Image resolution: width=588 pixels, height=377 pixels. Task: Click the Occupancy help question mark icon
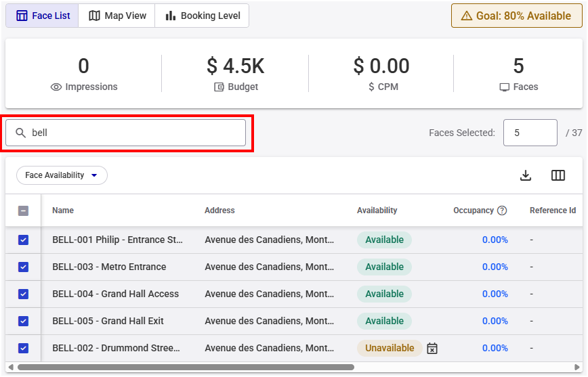tap(502, 210)
